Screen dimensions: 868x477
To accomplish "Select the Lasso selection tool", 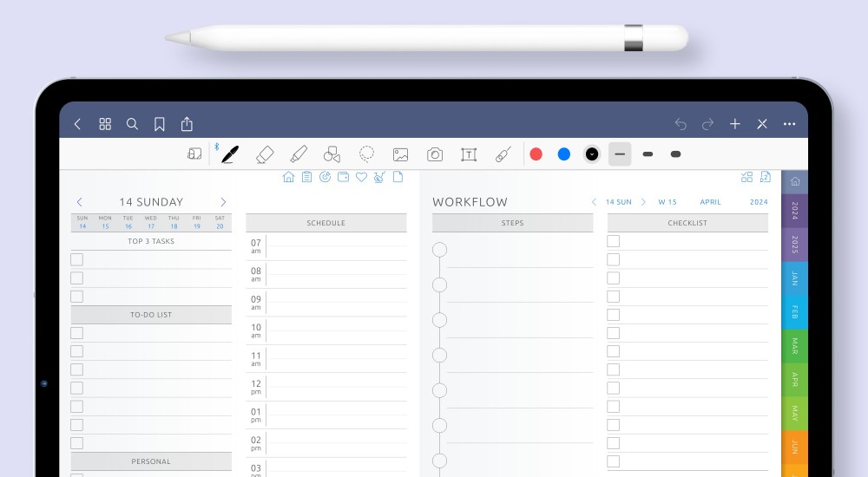I will click(366, 154).
